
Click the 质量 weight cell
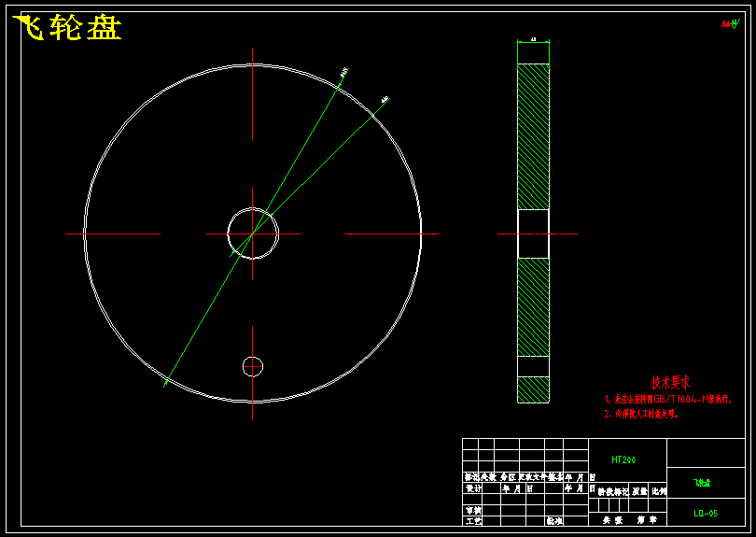[x=639, y=491]
